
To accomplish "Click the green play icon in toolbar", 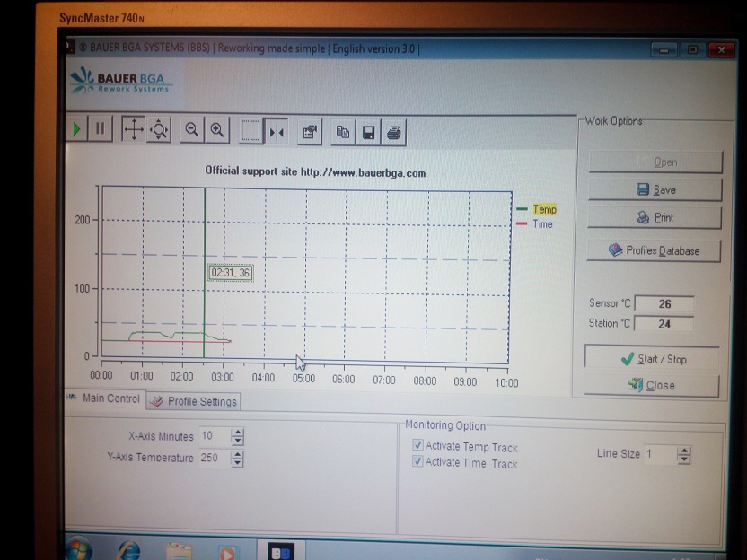I will [x=77, y=129].
